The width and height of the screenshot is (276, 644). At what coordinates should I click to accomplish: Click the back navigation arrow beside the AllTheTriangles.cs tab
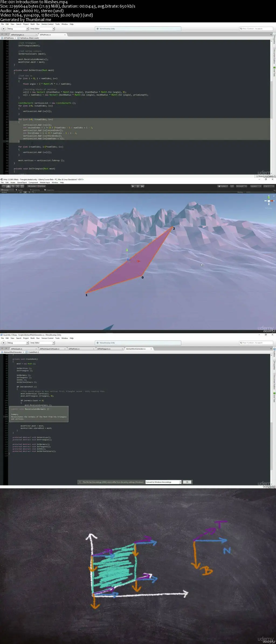pos(2,35)
